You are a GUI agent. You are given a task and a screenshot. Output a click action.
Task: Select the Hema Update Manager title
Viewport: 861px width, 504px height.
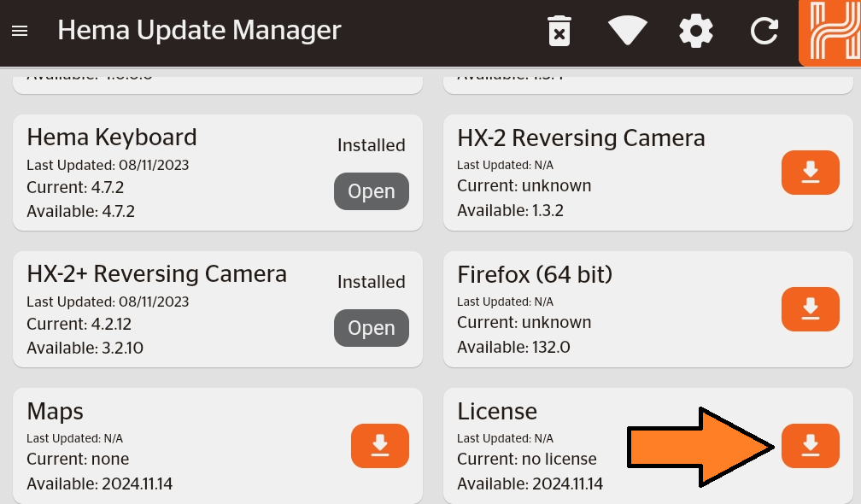point(199,30)
